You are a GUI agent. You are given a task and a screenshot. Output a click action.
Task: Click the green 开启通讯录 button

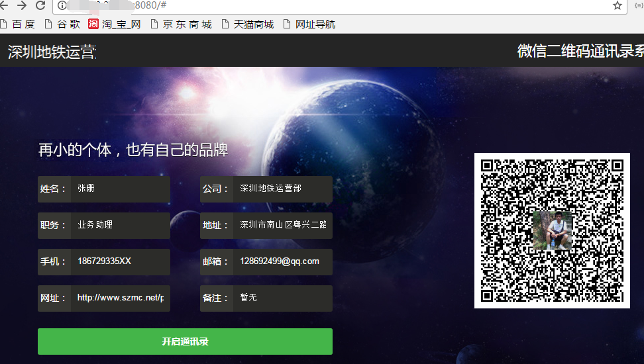click(185, 341)
